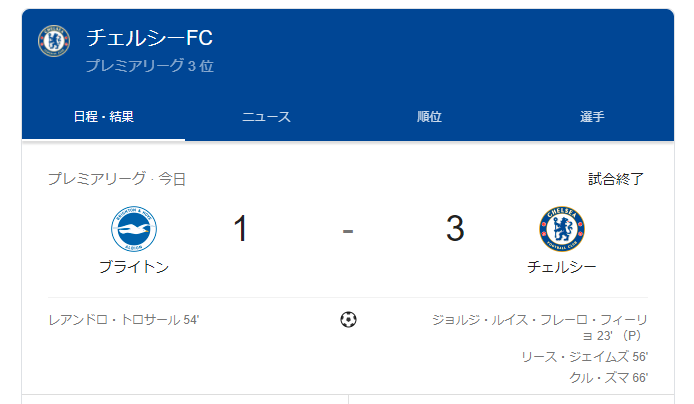
Task: Switch to the ニュース tab
Action: [x=266, y=117]
